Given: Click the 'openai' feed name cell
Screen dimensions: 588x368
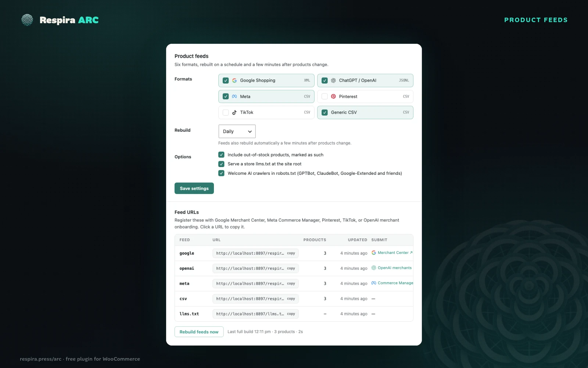Looking at the screenshot, I should pos(187,269).
